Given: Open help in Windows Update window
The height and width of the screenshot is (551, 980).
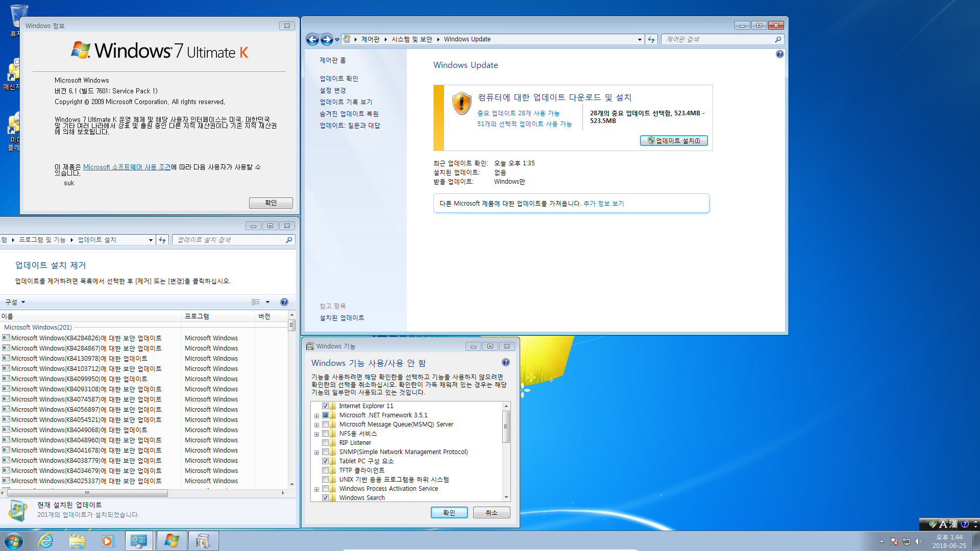Looking at the screenshot, I should 779,54.
